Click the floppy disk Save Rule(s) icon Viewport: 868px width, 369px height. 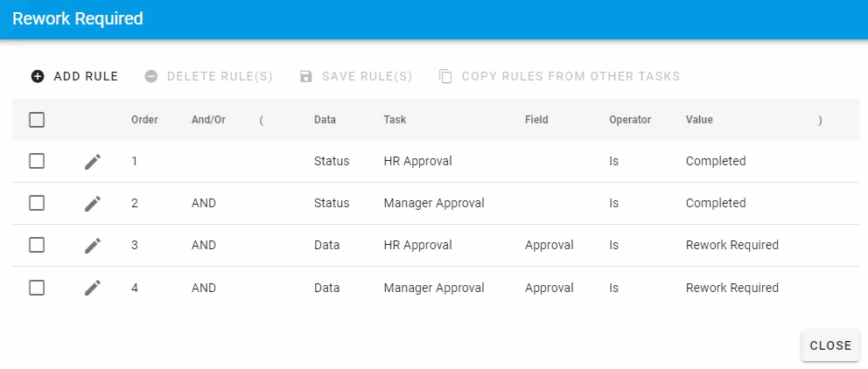(x=306, y=76)
